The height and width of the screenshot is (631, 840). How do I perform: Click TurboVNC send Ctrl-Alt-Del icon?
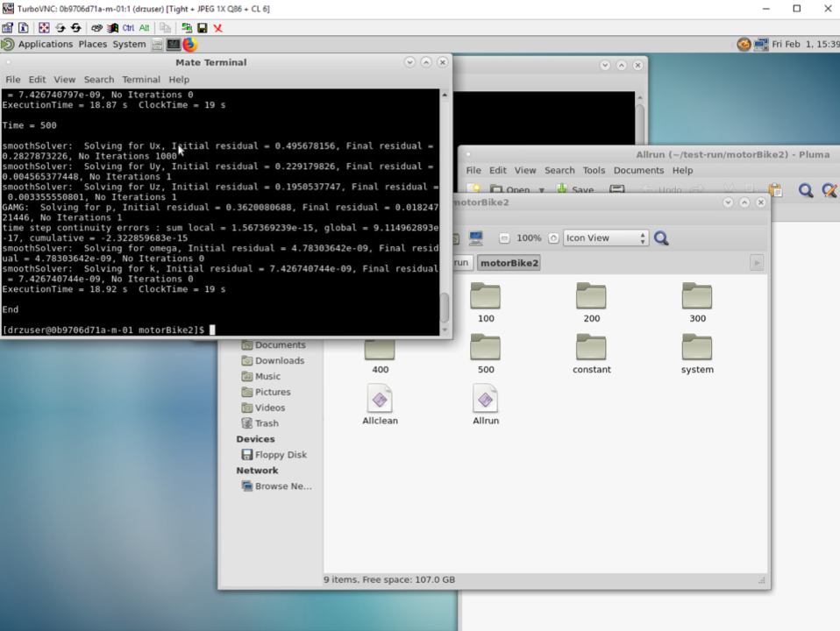pyautogui.click(x=96, y=28)
